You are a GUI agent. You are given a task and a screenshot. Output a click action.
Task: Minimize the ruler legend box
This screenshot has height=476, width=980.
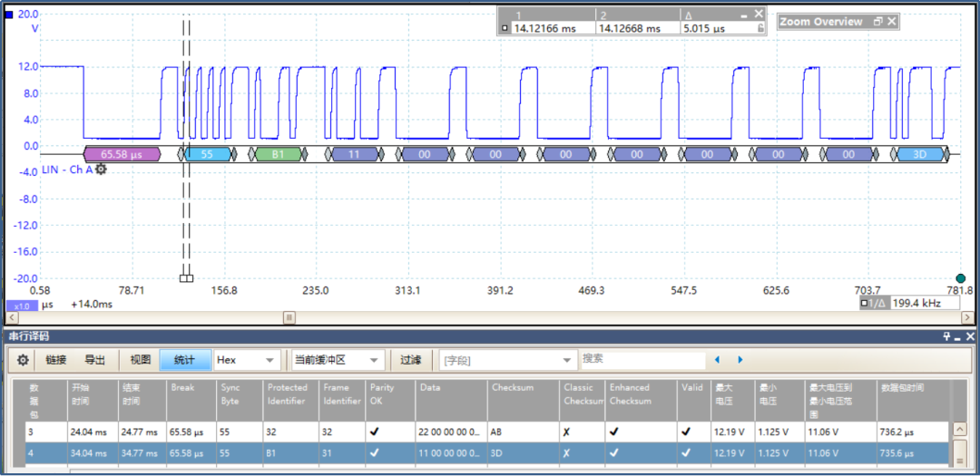click(x=744, y=15)
